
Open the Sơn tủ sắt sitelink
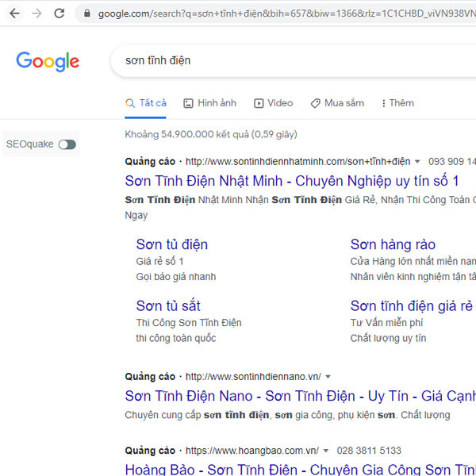click(x=168, y=306)
